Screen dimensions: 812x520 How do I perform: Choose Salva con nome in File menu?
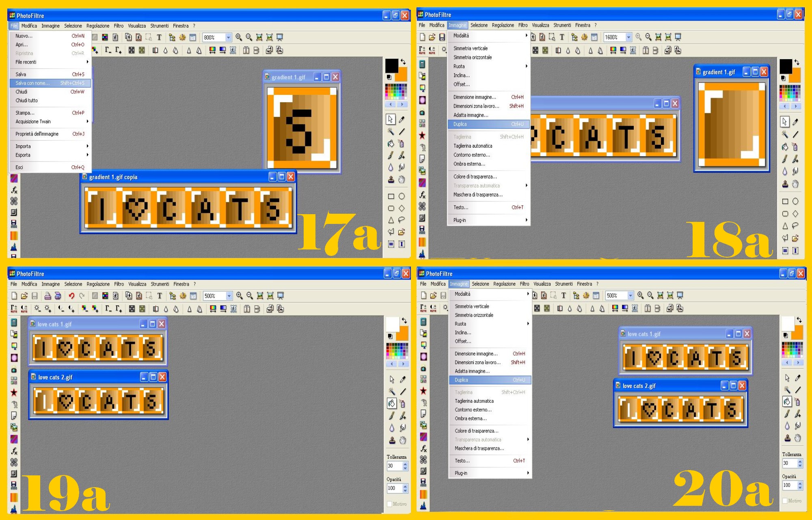click(32, 83)
